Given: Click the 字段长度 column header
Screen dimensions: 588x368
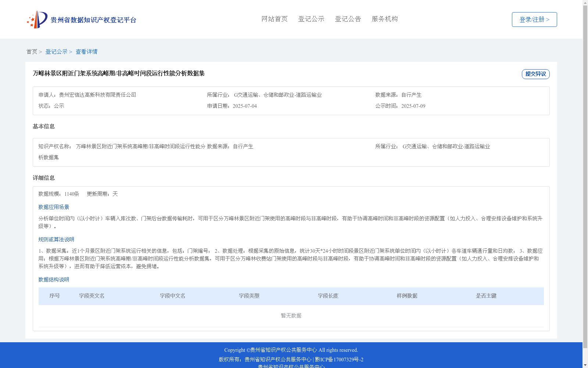Looking at the screenshot, I should [x=328, y=296].
